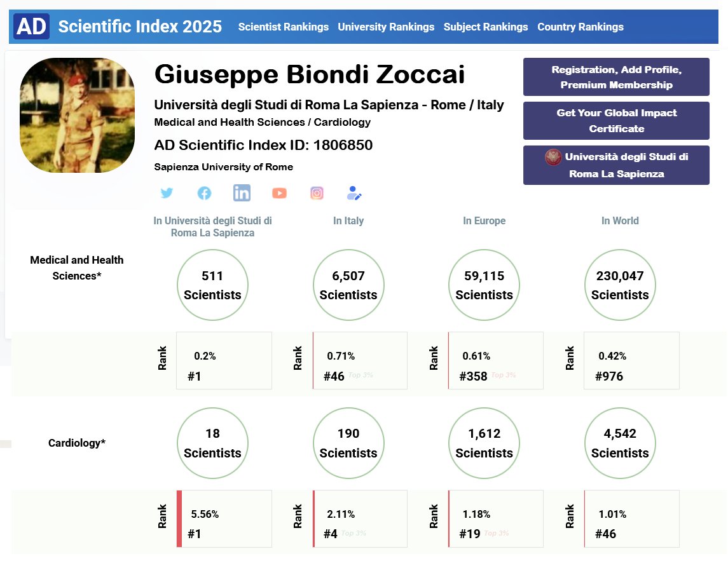728x575 pixels.
Task: Click the In Europe column header
Action: pyautogui.click(x=484, y=221)
